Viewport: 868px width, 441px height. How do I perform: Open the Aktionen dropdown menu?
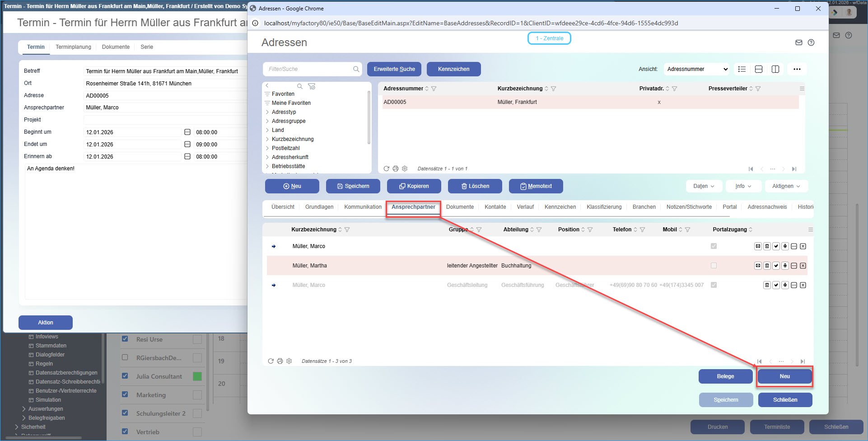coord(786,186)
